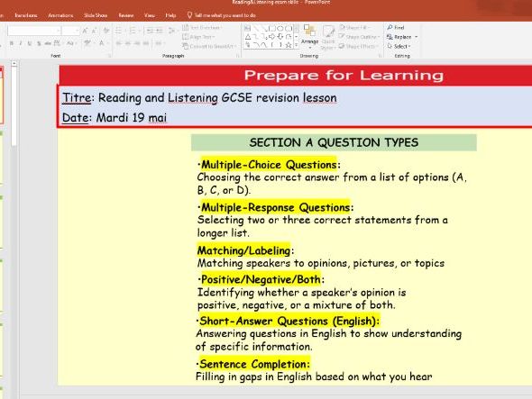The height and width of the screenshot is (399, 532).
Task: Increase font size with the large A icon
Action: point(85,31)
